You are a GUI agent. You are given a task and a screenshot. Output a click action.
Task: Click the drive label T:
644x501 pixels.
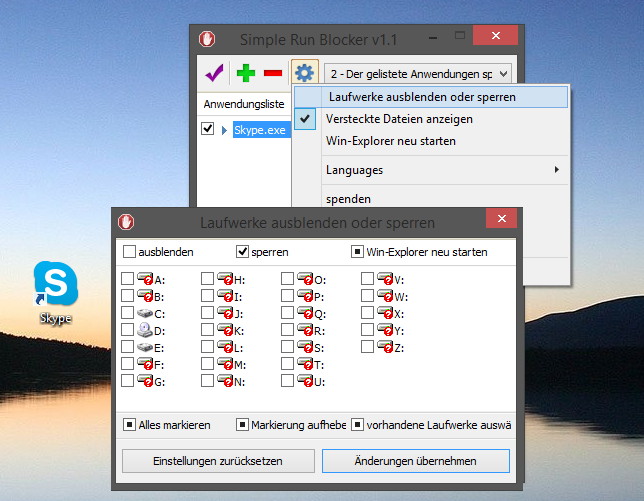tap(319, 365)
